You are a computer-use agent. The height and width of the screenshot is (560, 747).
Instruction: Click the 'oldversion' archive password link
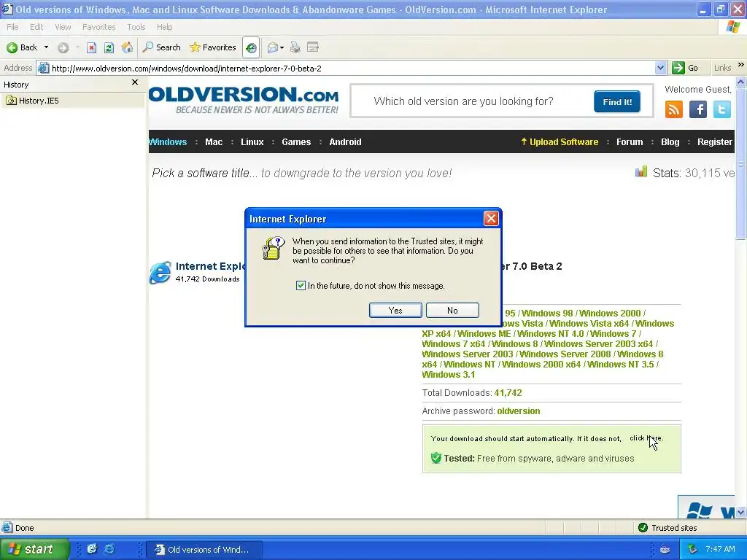coord(519,411)
